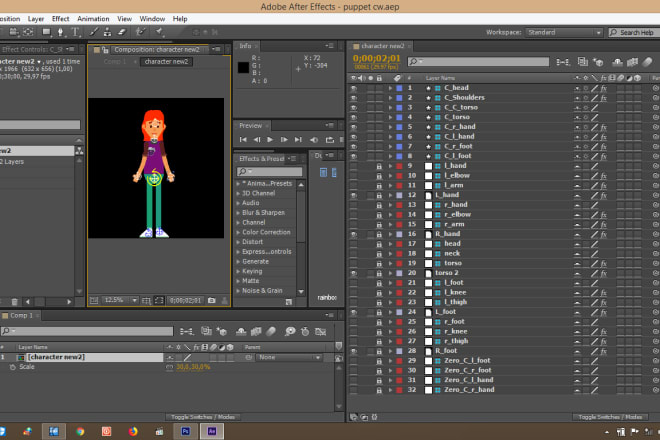Screen dimensions: 660x440
Task: Select the Clone Stamp tool
Action: pyautogui.click(x=108, y=32)
